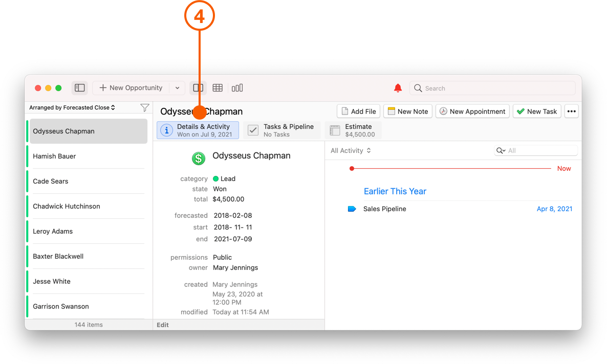This screenshot has width=607, height=364.
Task: Click the Earlier This Year heading
Action: 395,192
